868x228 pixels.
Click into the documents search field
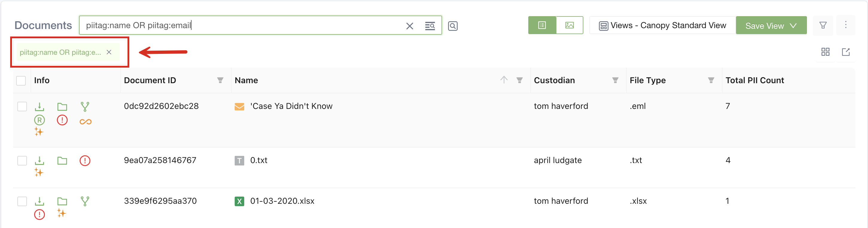click(x=243, y=25)
